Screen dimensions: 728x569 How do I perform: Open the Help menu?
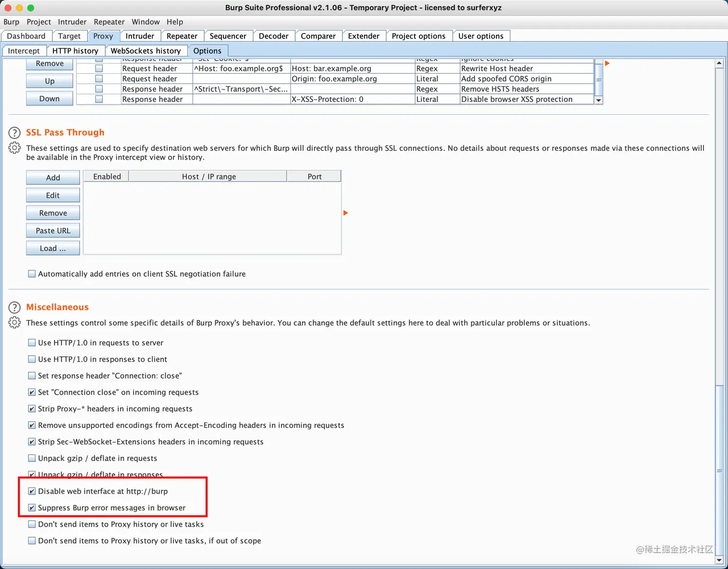tap(175, 22)
